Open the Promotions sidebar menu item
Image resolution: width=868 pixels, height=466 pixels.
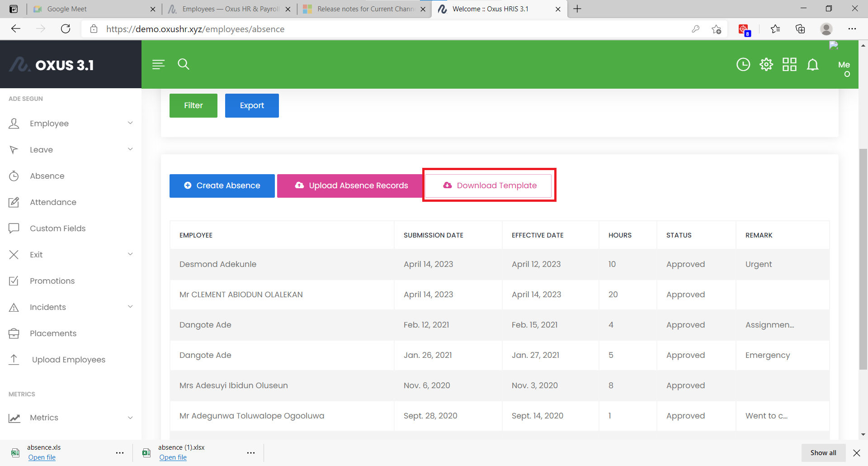(x=71, y=281)
